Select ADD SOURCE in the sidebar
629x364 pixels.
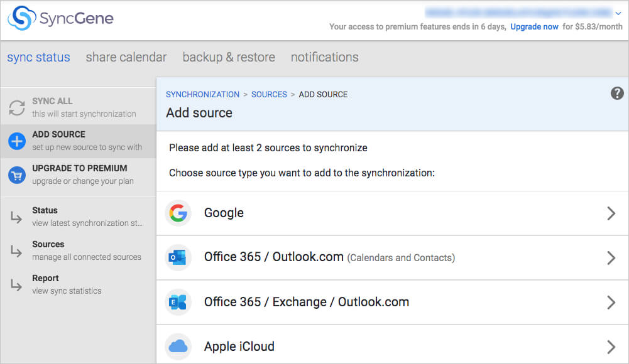[x=78, y=141]
